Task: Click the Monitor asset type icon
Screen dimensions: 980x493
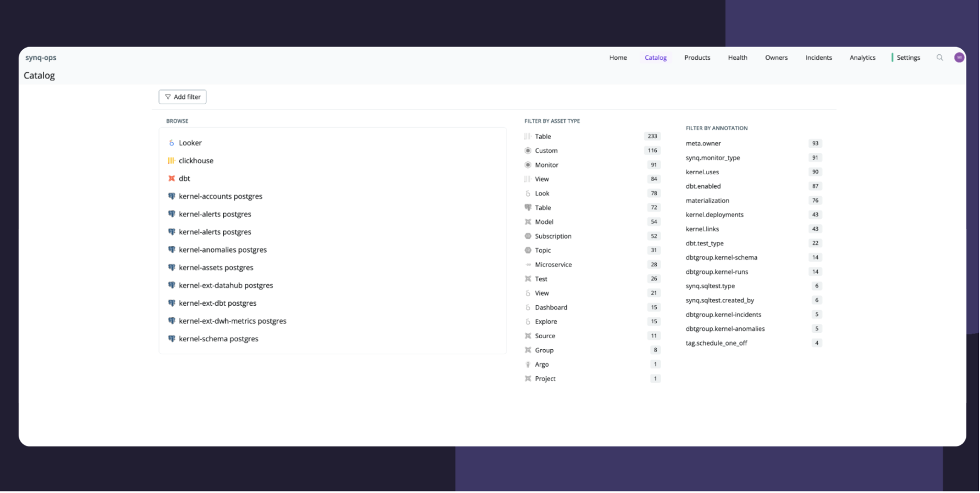Action: tap(528, 165)
